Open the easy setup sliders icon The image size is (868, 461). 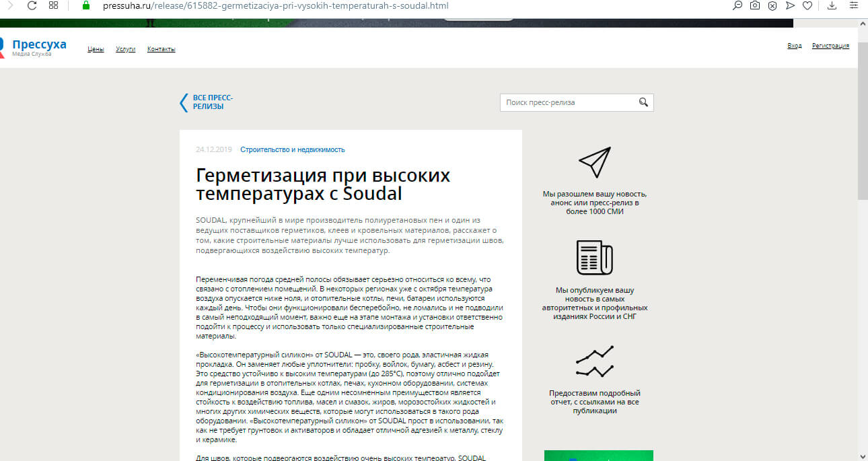(854, 6)
